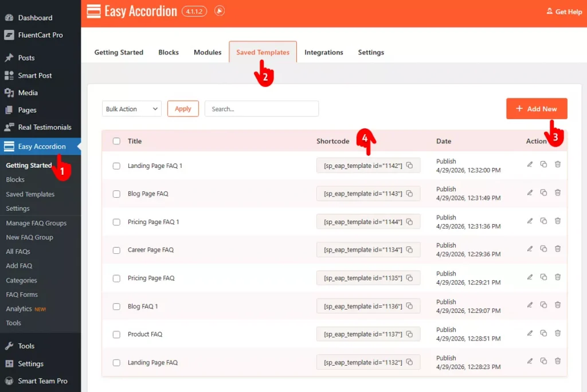
Task: Duplicate the Career Page FAQ template
Action: [x=543, y=249]
